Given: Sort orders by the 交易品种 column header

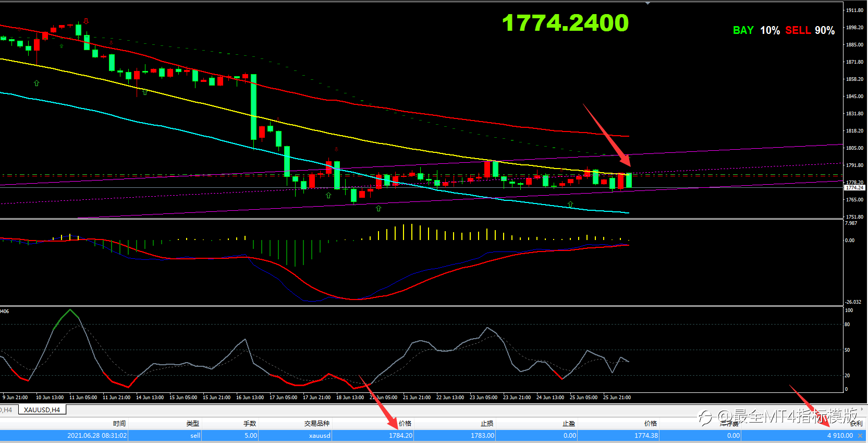Looking at the screenshot, I should [317, 423].
